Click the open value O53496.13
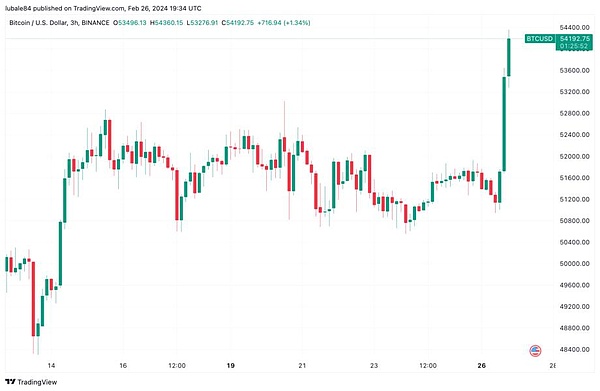600x391 pixels. pos(129,23)
